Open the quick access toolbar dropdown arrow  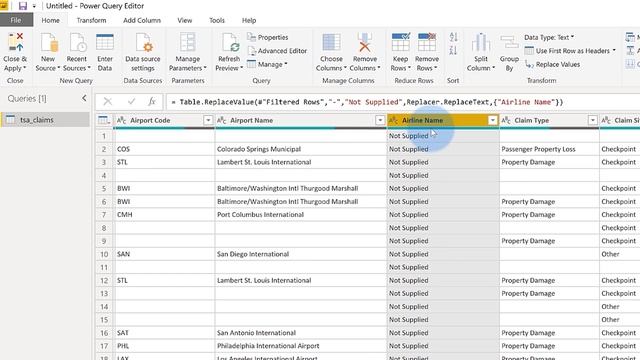point(34,7)
